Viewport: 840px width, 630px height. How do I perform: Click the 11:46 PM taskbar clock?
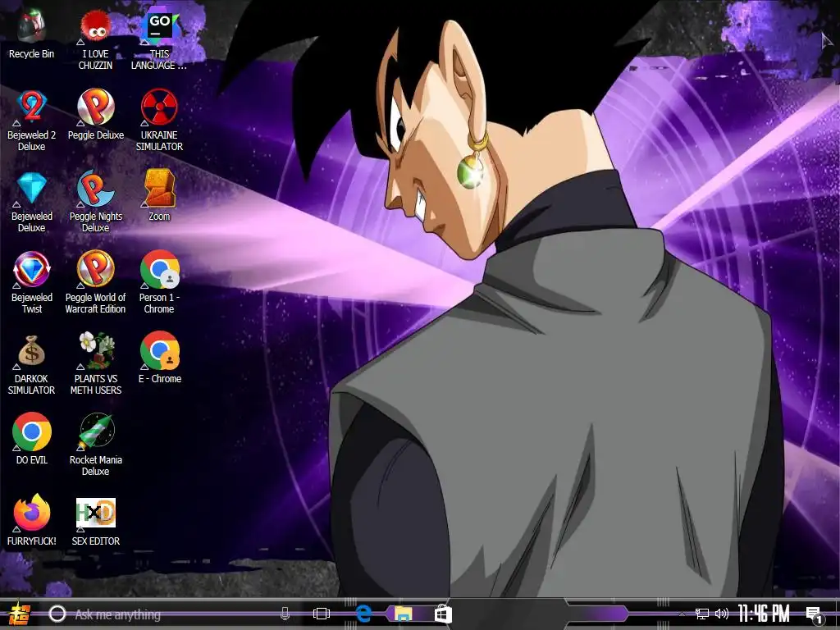pyautogui.click(x=764, y=614)
